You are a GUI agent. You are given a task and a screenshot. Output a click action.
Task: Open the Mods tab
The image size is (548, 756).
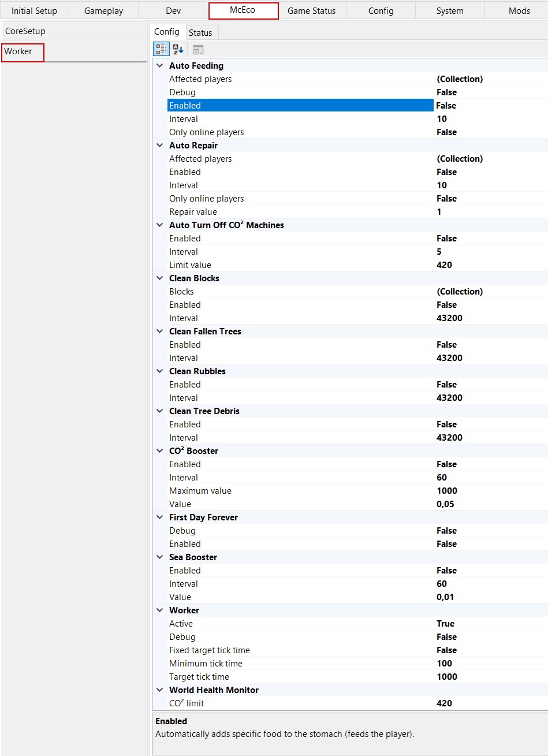coord(519,10)
